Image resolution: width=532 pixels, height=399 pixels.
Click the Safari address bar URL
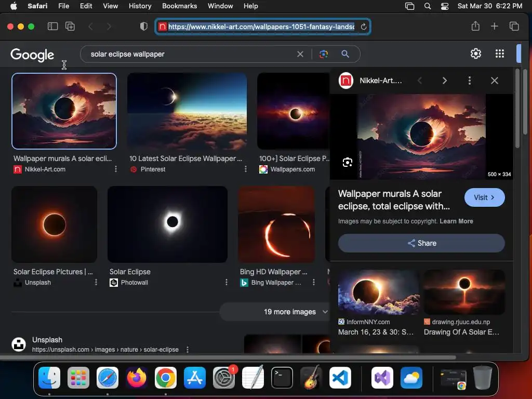coord(261,26)
